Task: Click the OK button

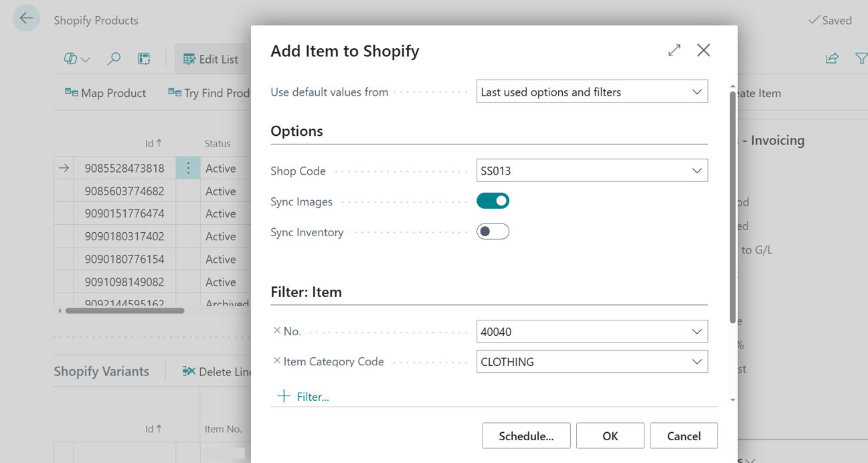Action: point(610,436)
